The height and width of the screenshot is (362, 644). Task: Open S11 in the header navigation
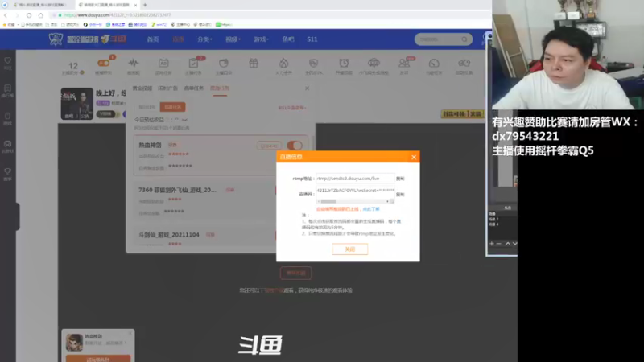(312, 39)
